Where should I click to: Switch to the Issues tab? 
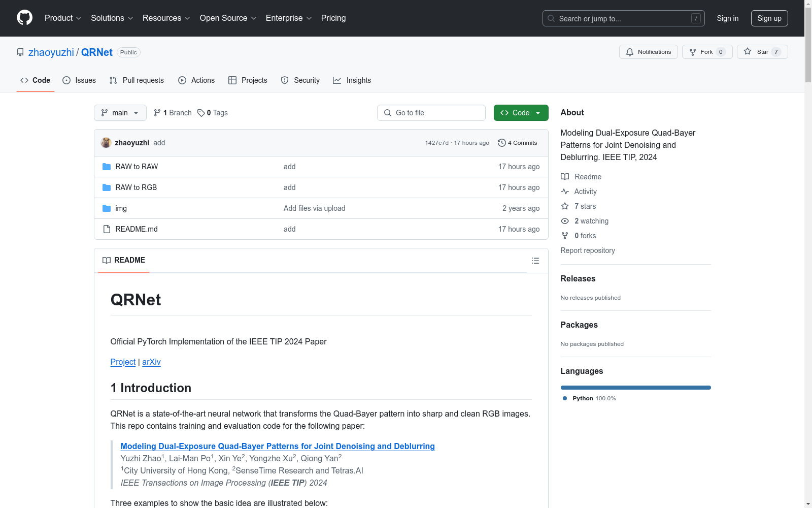point(79,80)
